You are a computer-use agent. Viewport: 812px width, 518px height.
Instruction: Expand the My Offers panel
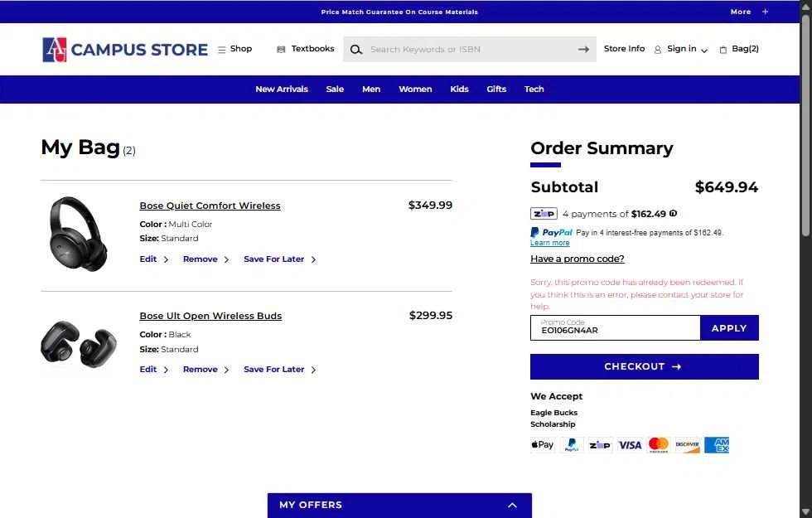coord(399,505)
